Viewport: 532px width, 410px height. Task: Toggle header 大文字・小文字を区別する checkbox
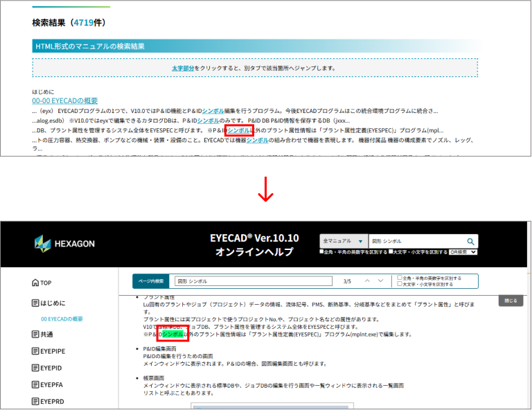coord(391,252)
